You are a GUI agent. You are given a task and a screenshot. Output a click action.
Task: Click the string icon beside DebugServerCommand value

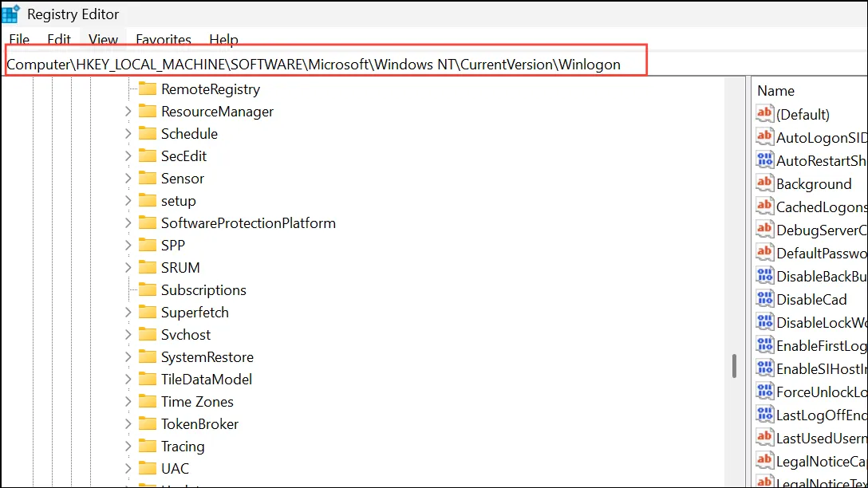click(x=764, y=229)
